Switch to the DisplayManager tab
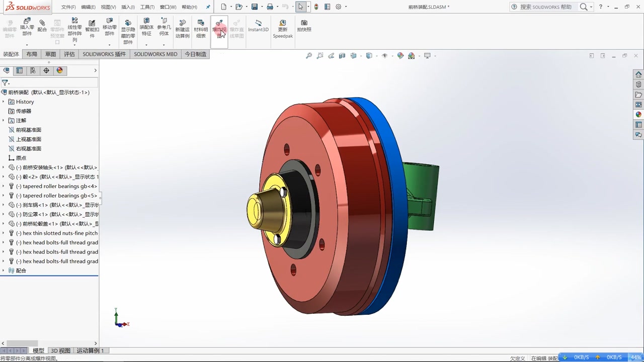Screen dimensions: 644x362 (60, 70)
